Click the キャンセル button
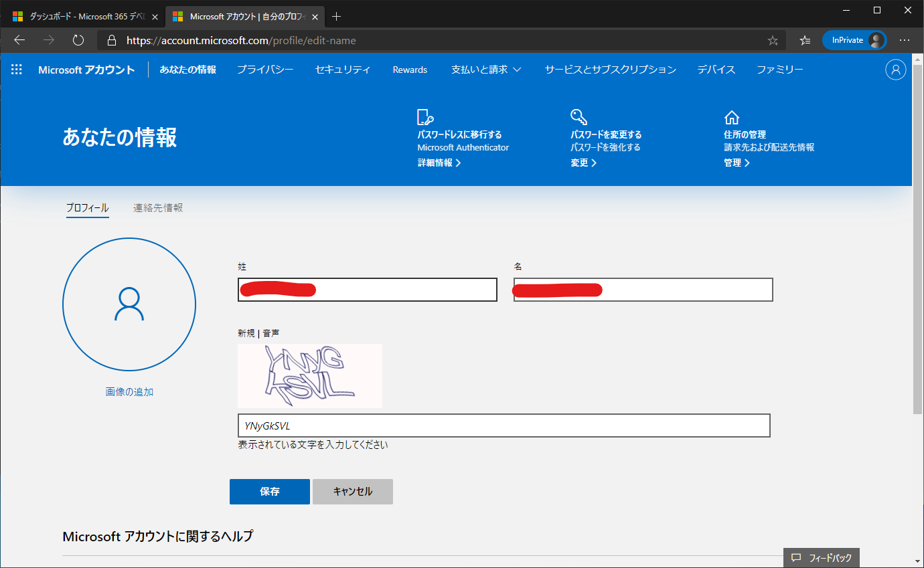This screenshot has width=924, height=568. tap(353, 492)
